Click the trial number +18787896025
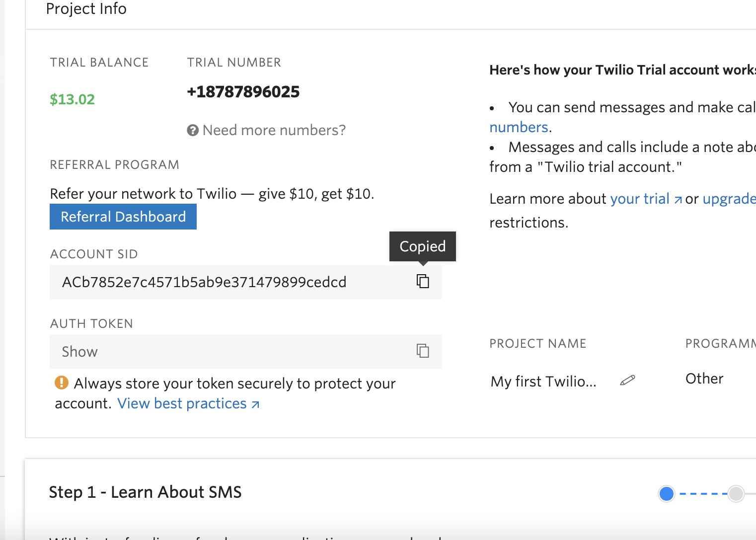Screen dimensions: 756x540 243,92
